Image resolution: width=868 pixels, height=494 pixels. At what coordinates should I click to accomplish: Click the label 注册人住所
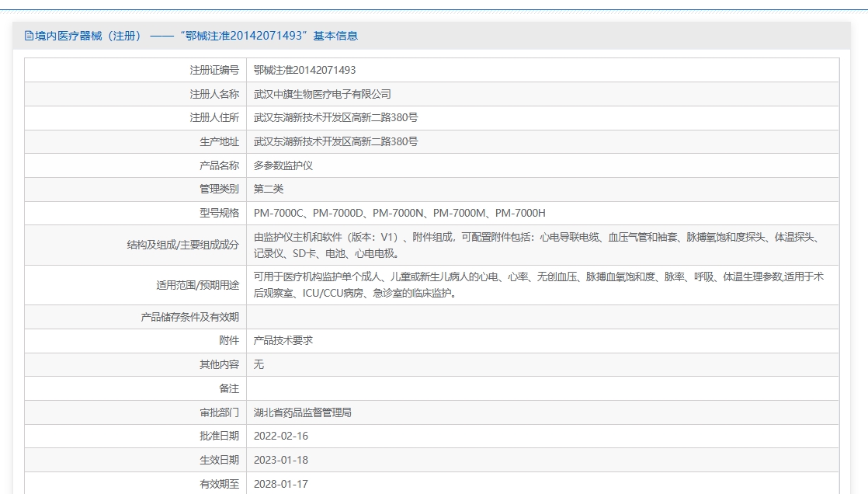point(214,117)
